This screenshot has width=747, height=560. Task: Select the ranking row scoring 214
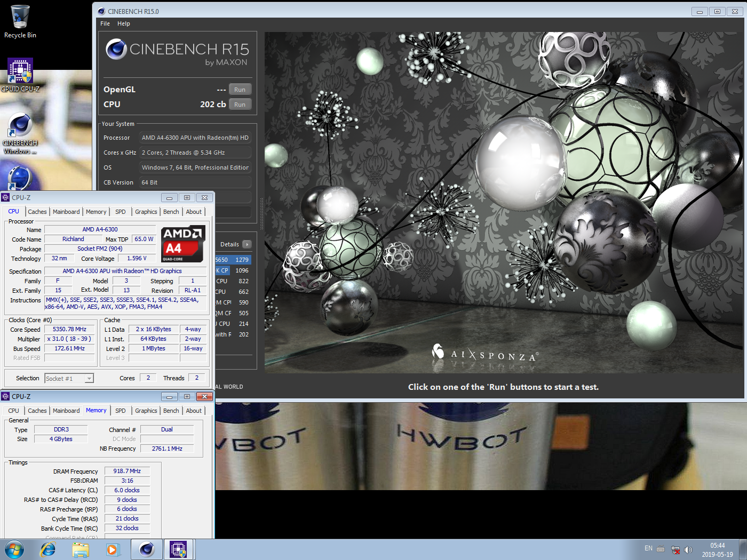[x=233, y=324]
